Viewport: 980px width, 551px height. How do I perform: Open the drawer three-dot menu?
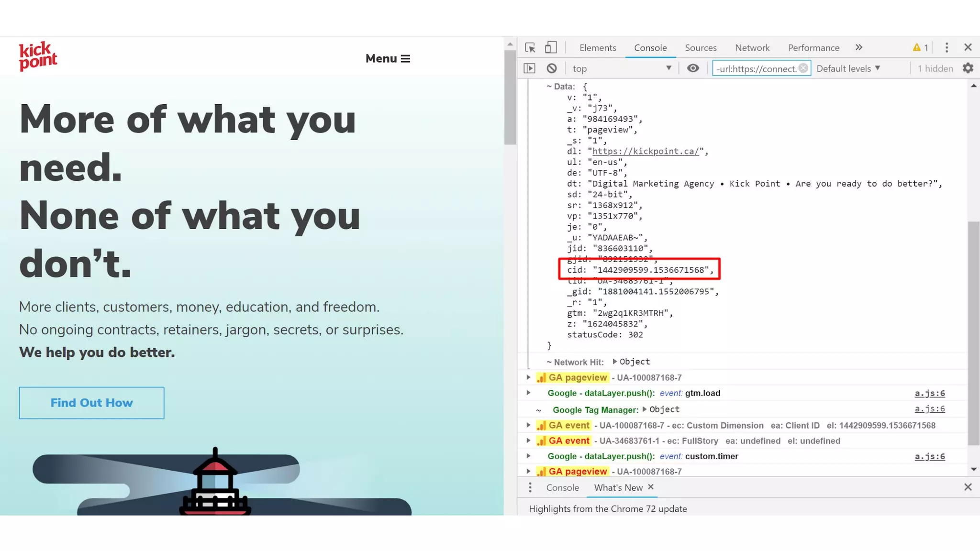(x=530, y=487)
